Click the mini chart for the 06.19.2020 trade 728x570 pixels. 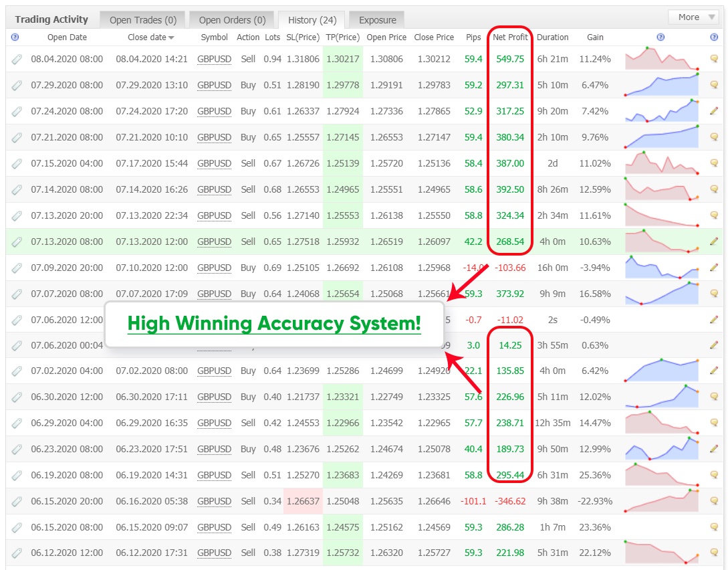[x=662, y=475]
